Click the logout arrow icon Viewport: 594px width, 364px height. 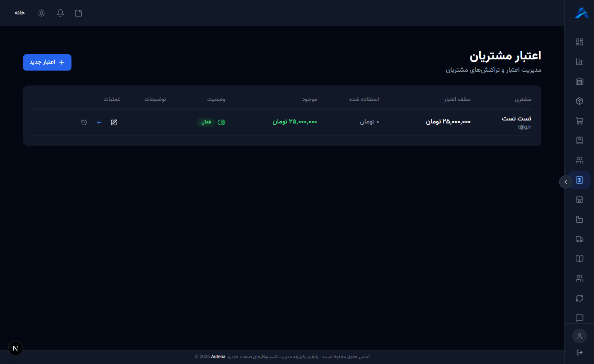(579, 352)
